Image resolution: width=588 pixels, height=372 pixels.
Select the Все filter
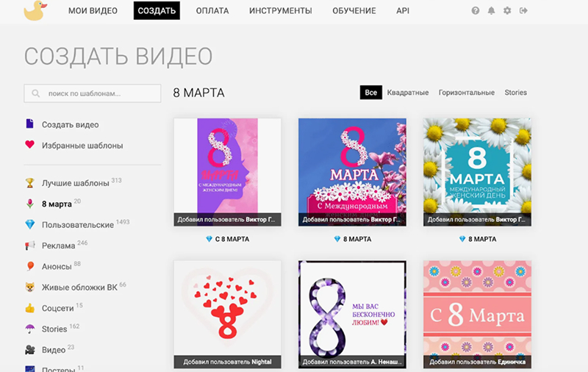pos(371,93)
